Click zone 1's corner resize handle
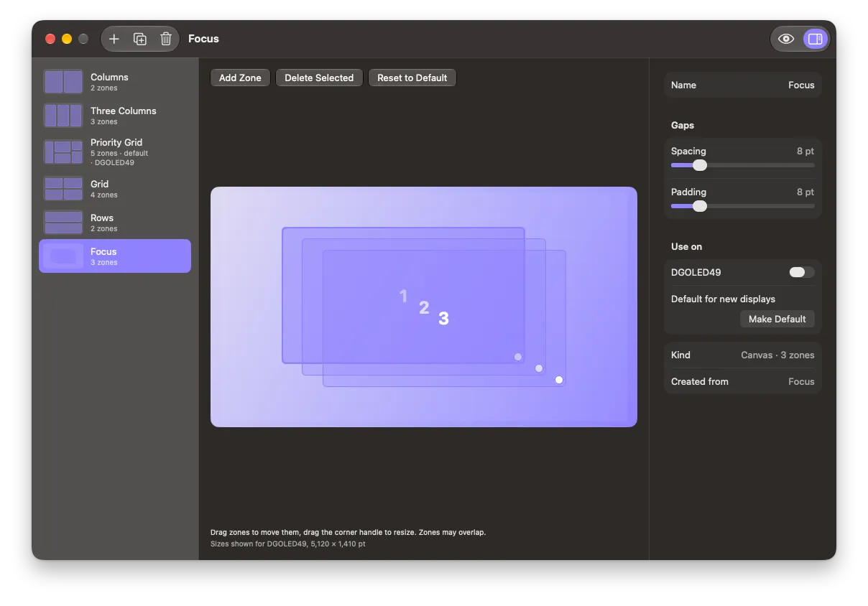868x606 pixels. pos(518,357)
